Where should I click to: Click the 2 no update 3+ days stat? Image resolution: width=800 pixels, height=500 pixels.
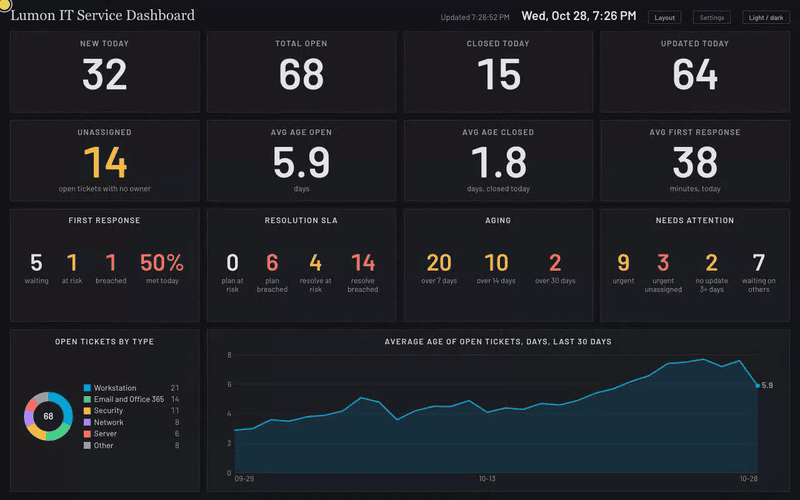pos(711,272)
